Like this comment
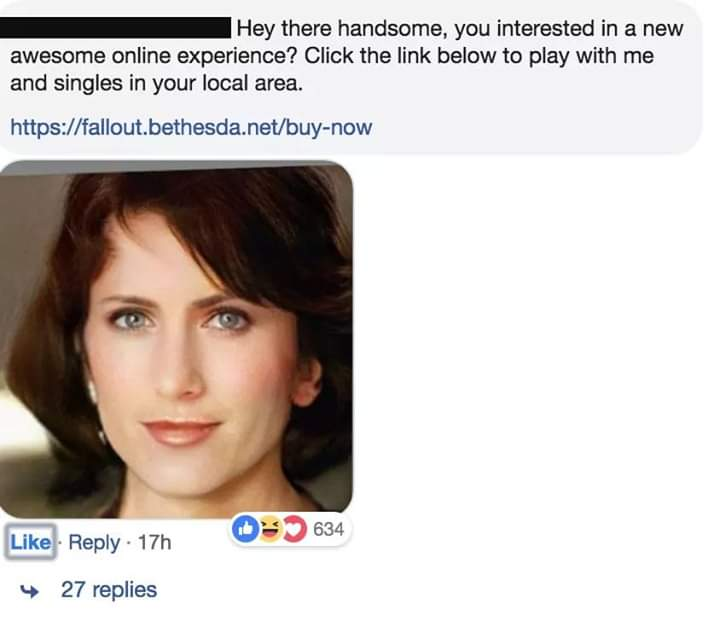Image resolution: width=720 pixels, height=621 pixels. (x=30, y=542)
